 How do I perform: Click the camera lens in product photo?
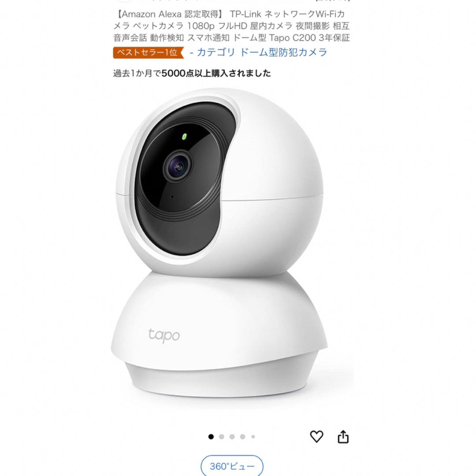[x=178, y=166]
